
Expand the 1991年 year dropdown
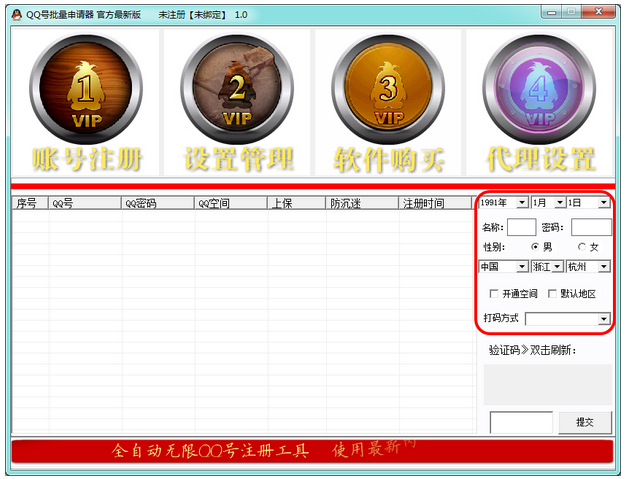tap(522, 202)
